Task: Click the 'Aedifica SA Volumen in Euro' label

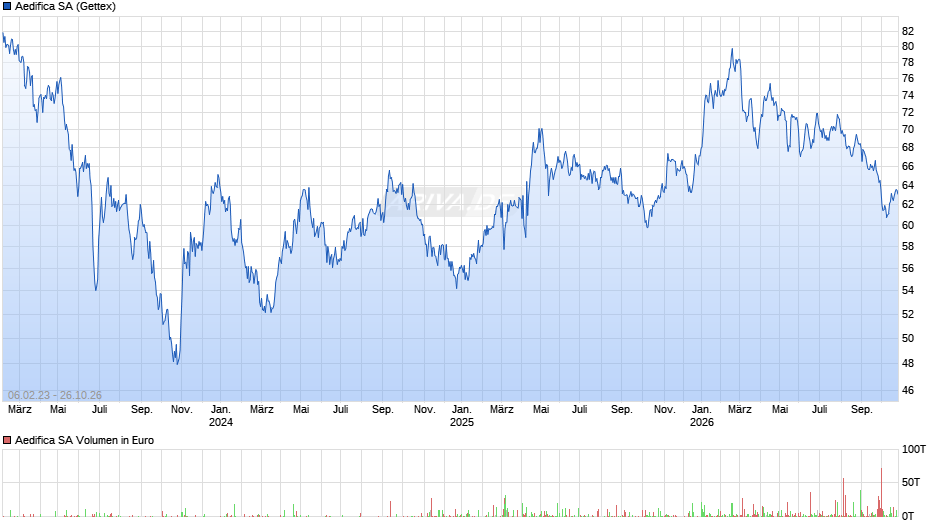Action: 85,440
